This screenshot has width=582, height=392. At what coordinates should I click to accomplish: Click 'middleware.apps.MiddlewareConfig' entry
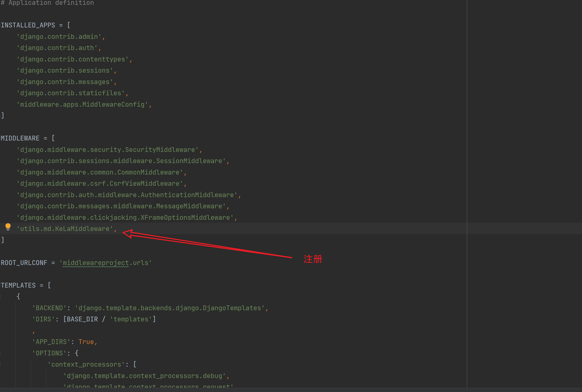pyautogui.click(x=82, y=104)
